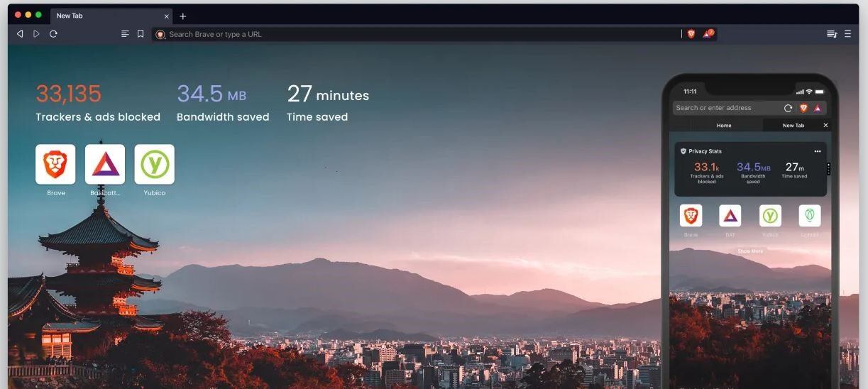Viewport: 868px width, 389px height.
Task: Open the Basic Attention Token tile
Action: 105,165
